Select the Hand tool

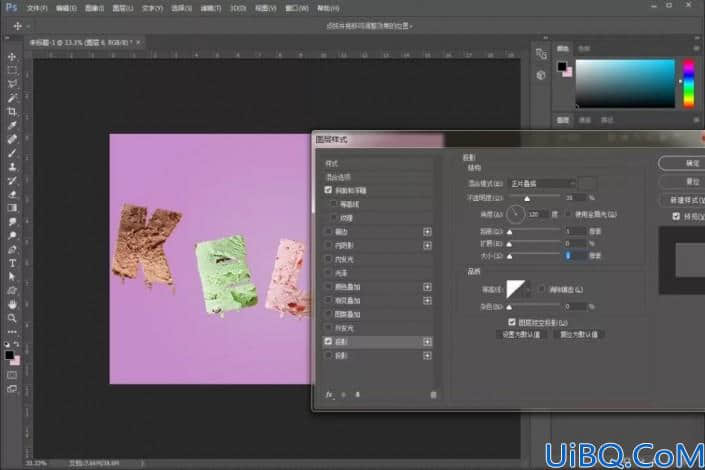(x=12, y=304)
